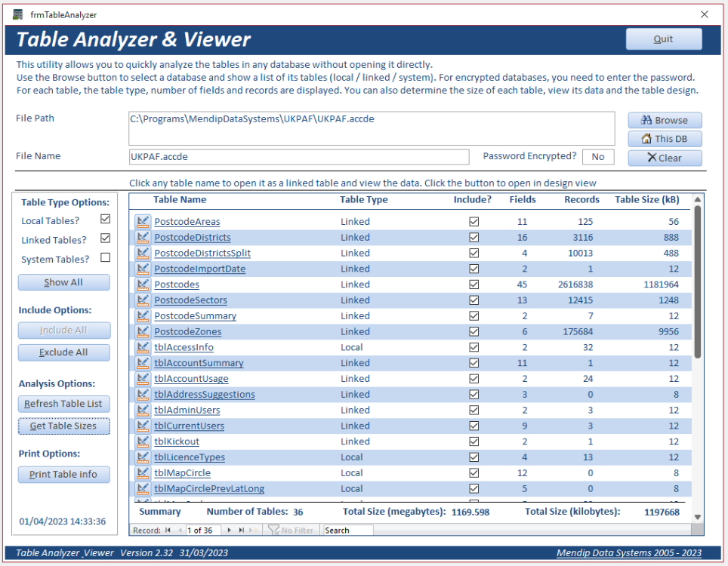Click Get Table Sizes button
The width and height of the screenshot is (728, 566).
(64, 426)
